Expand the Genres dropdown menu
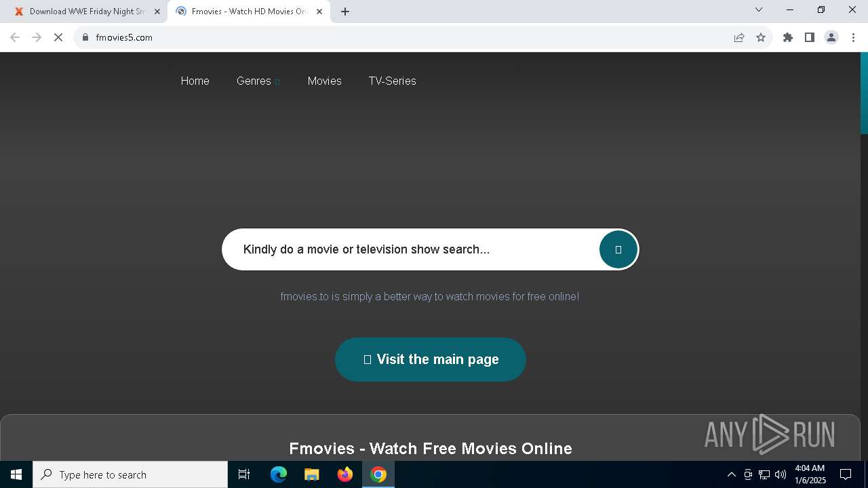The width and height of the screenshot is (868, 488). click(x=258, y=81)
